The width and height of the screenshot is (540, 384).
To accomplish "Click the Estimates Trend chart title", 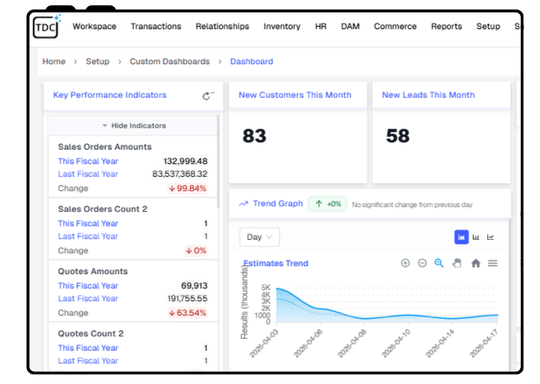I will pos(276,263).
